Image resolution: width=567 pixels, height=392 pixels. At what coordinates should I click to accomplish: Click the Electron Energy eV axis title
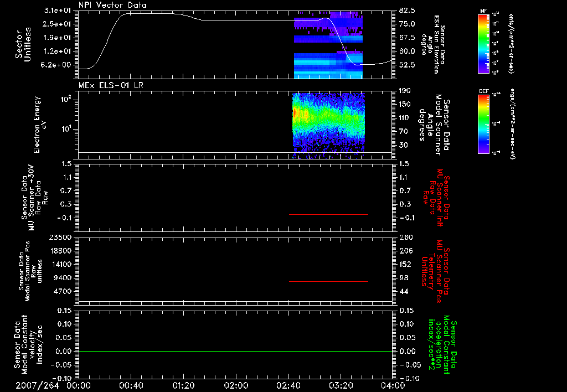coord(40,125)
